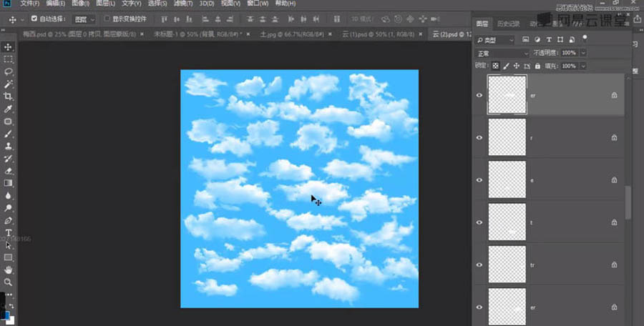
Task: Choose the Horizontal Type tool
Action: click(x=9, y=232)
